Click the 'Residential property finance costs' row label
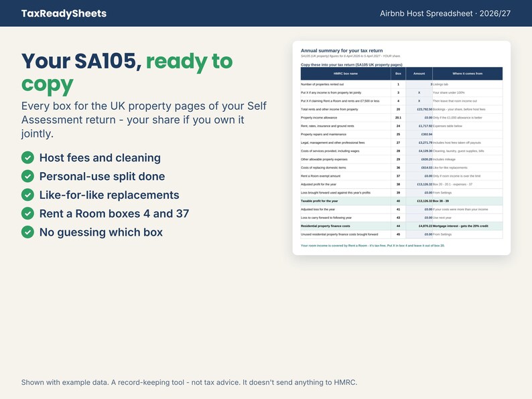 click(x=326, y=226)
